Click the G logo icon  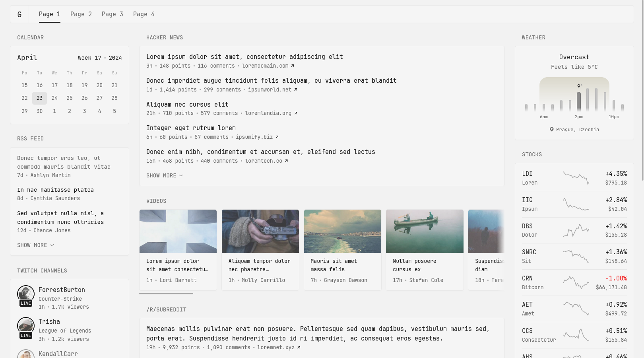point(19,14)
